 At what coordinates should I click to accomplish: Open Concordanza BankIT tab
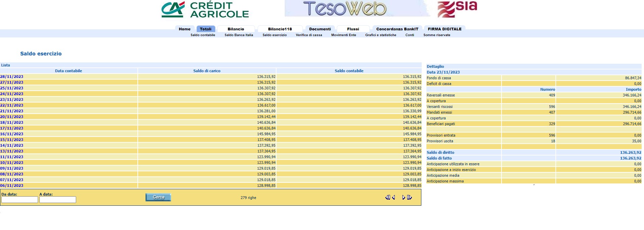(x=397, y=29)
